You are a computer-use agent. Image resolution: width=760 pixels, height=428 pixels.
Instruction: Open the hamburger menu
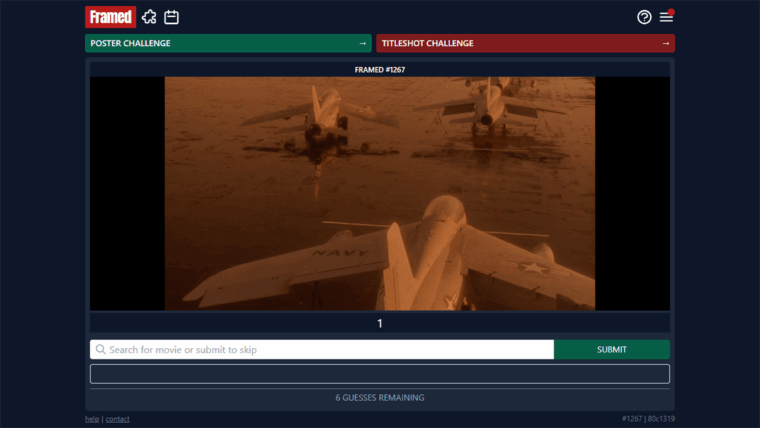666,17
